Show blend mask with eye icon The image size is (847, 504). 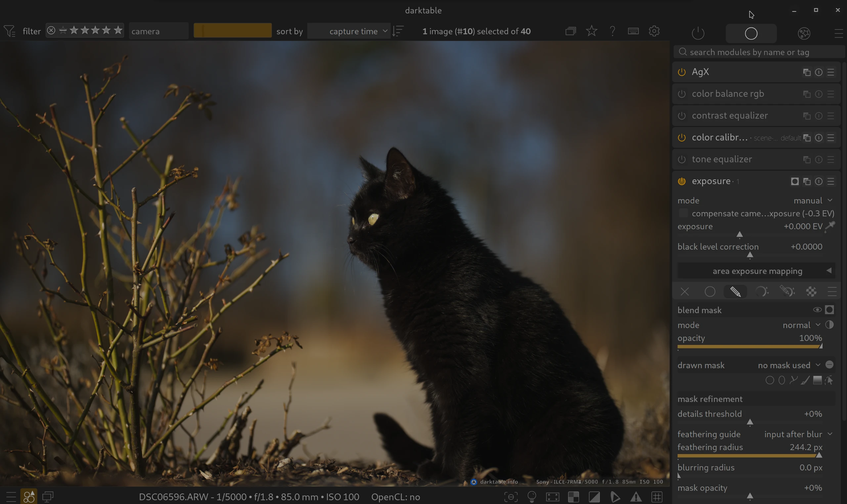(x=817, y=310)
